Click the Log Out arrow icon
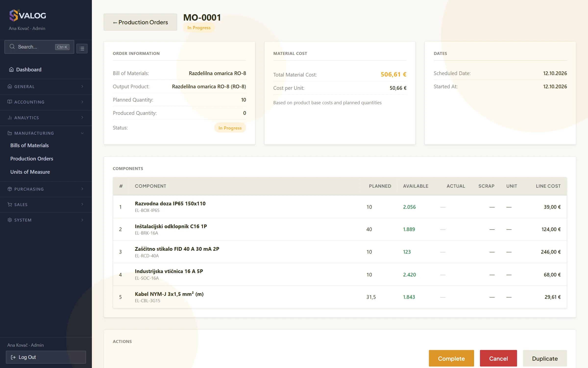This screenshot has height=368, width=588. tap(13, 357)
